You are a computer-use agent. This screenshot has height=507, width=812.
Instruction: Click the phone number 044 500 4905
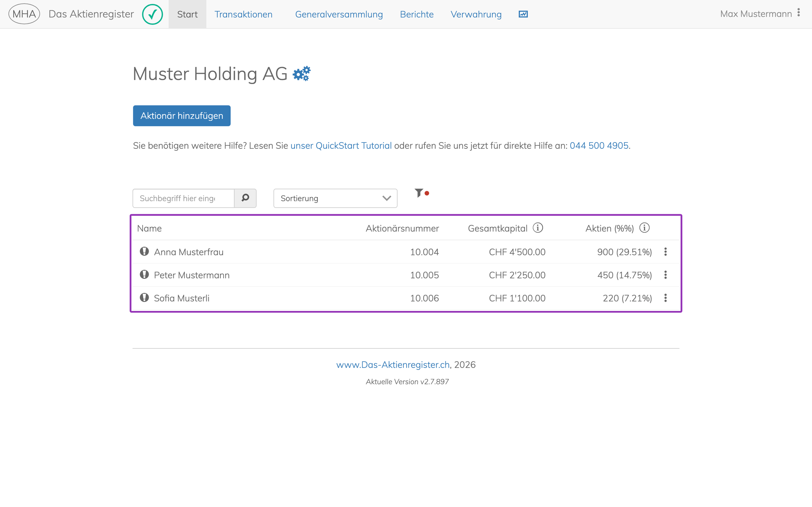click(x=599, y=145)
